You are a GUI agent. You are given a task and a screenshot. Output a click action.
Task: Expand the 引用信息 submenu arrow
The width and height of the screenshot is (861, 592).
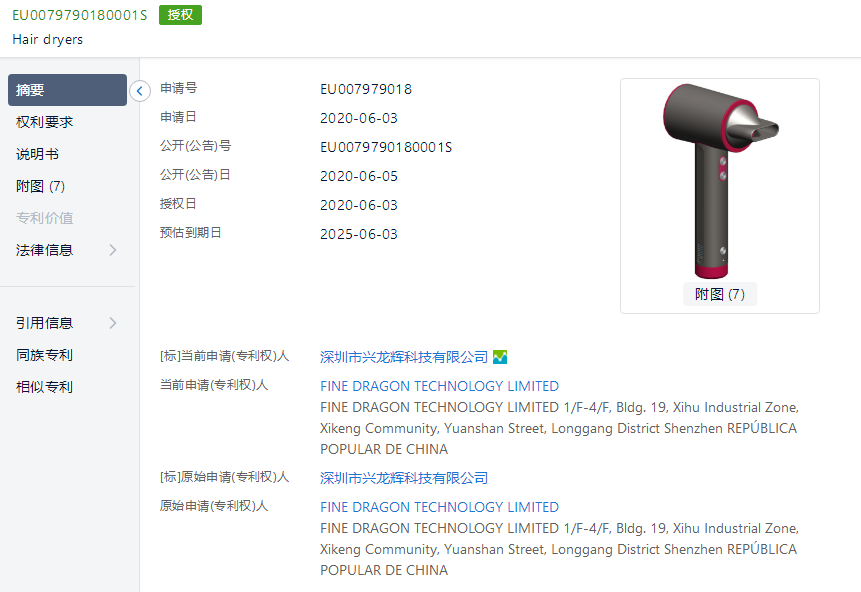113,323
